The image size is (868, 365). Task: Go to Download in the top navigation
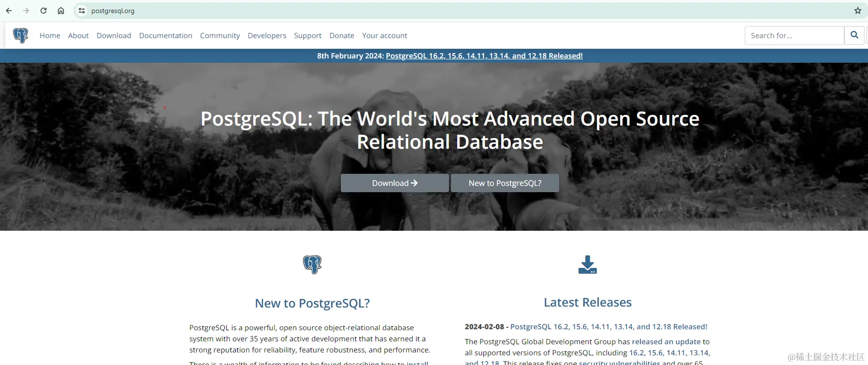pyautogui.click(x=114, y=36)
